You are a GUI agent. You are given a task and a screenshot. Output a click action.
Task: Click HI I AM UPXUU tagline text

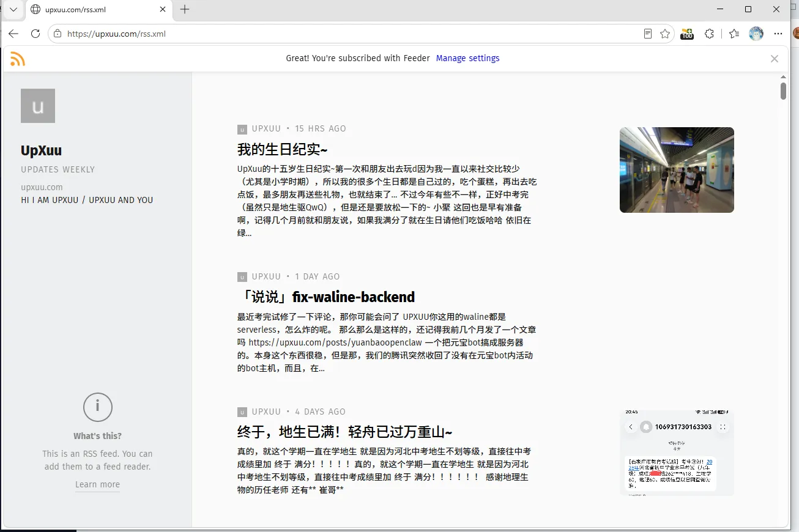(87, 200)
